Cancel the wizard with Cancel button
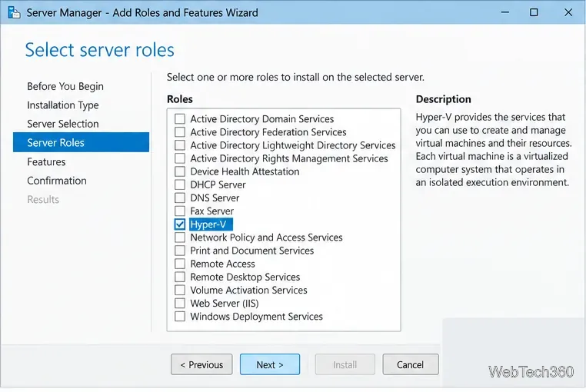The height and width of the screenshot is (392, 586). click(411, 364)
